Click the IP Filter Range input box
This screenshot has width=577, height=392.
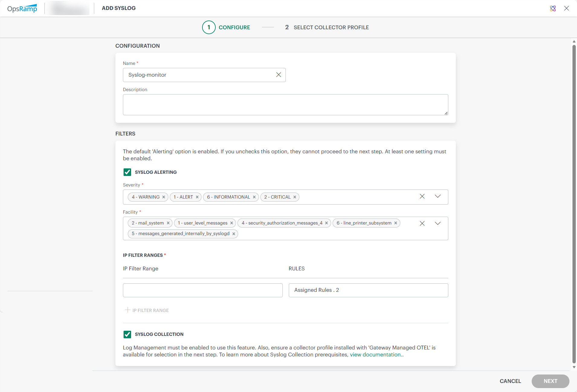tap(203, 290)
